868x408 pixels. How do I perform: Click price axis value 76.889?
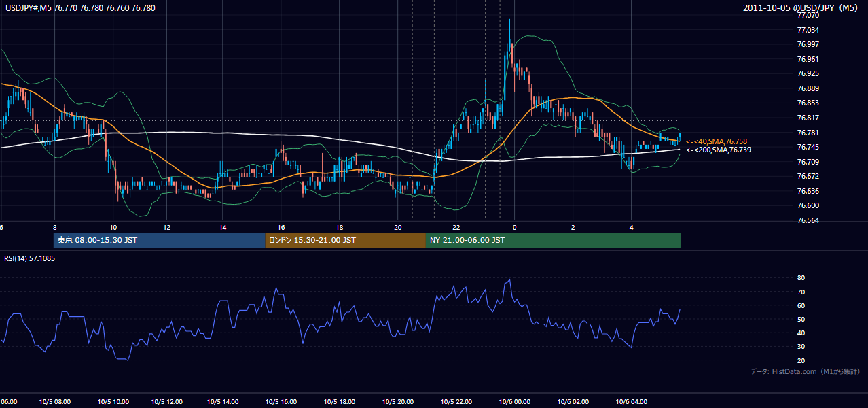pos(808,88)
